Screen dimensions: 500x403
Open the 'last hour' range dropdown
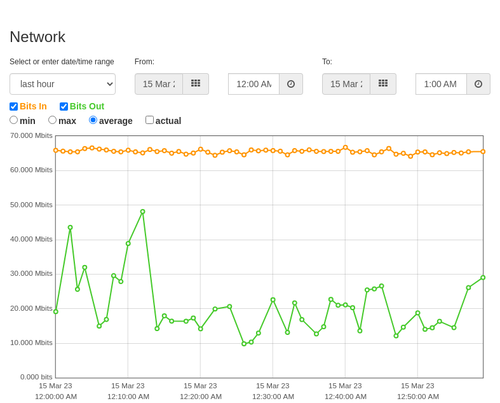pos(62,84)
